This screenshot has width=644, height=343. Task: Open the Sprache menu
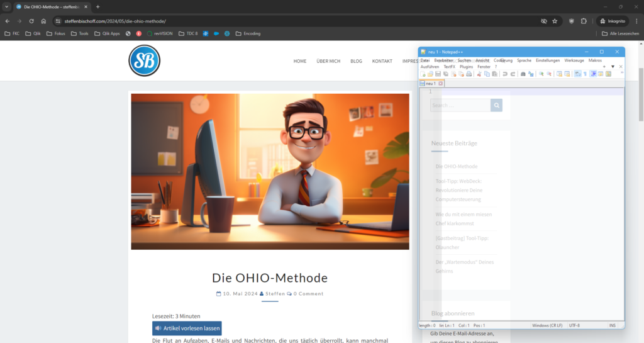tap(524, 60)
